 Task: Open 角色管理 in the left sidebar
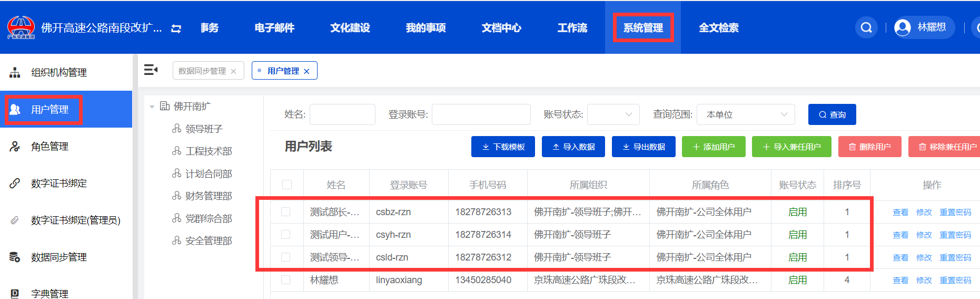(x=66, y=147)
